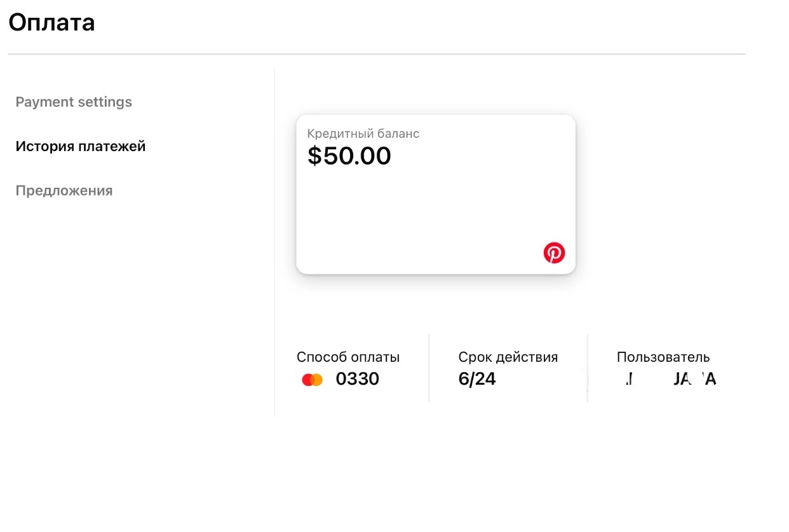Click the Срок действия label
Screen dimensions: 789x532
508,357
